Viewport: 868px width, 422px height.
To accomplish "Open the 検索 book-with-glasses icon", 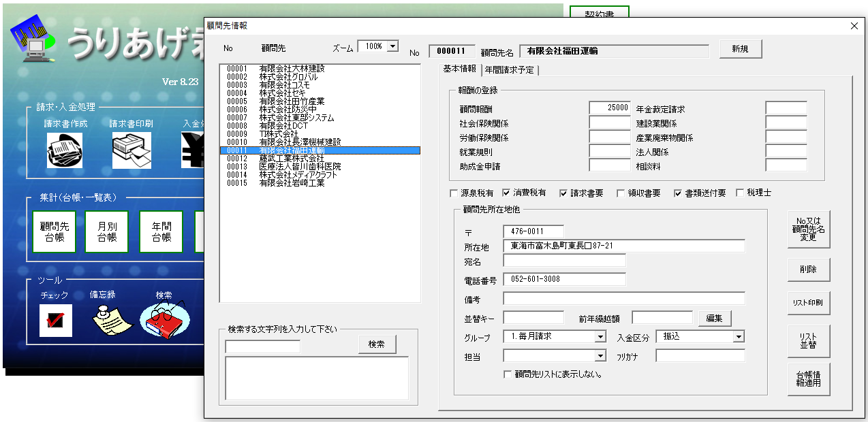I will tap(164, 320).
